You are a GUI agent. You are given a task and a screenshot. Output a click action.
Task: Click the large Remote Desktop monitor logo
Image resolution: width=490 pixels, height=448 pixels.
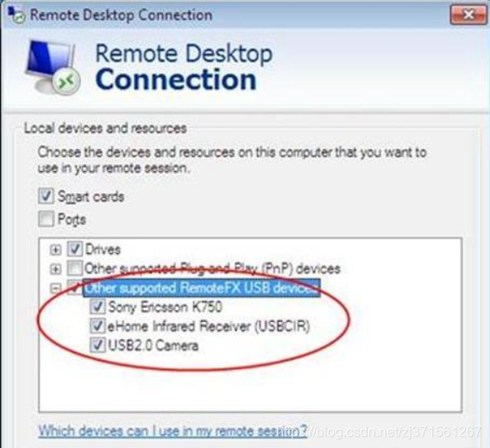tap(53, 67)
